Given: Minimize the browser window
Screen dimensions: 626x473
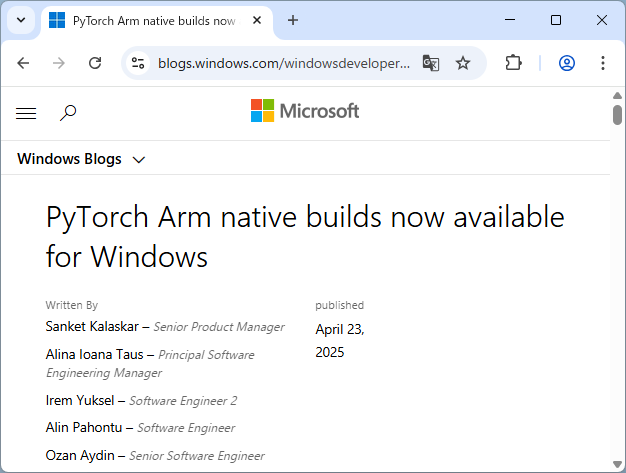Looking at the screenshot, I should click(x=510, y=20).
